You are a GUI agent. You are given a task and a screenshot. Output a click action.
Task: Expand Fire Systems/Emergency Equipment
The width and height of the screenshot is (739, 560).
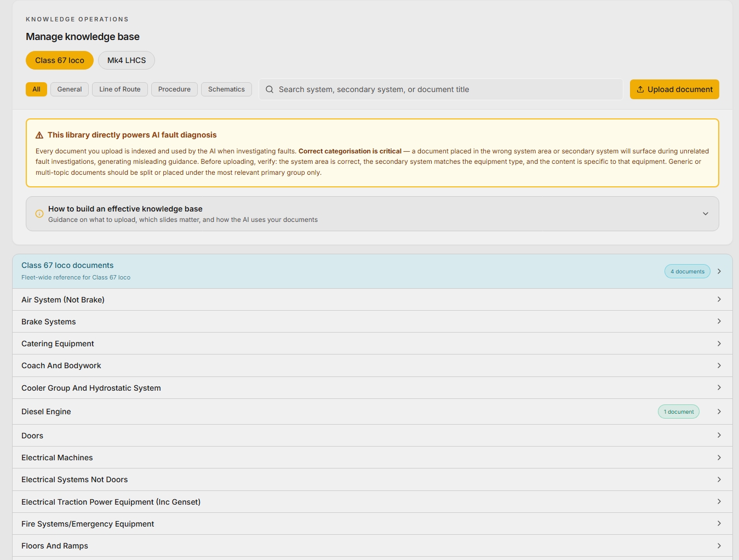click(373, 524)
